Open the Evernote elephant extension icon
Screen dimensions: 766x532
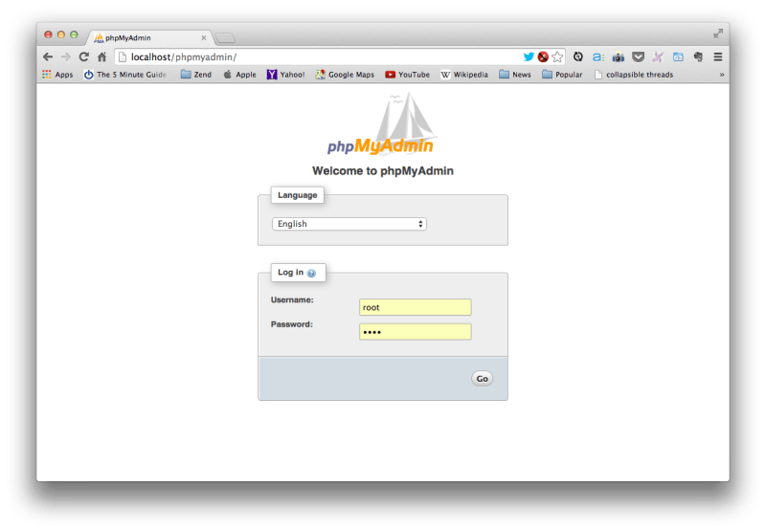click(x=698, y=57)
